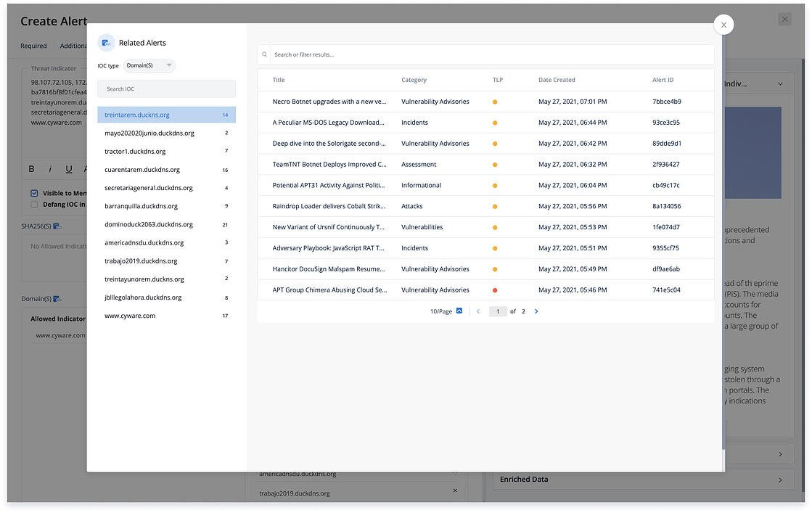Select www.cyware.com in the IOC list

tap(130, 316)
